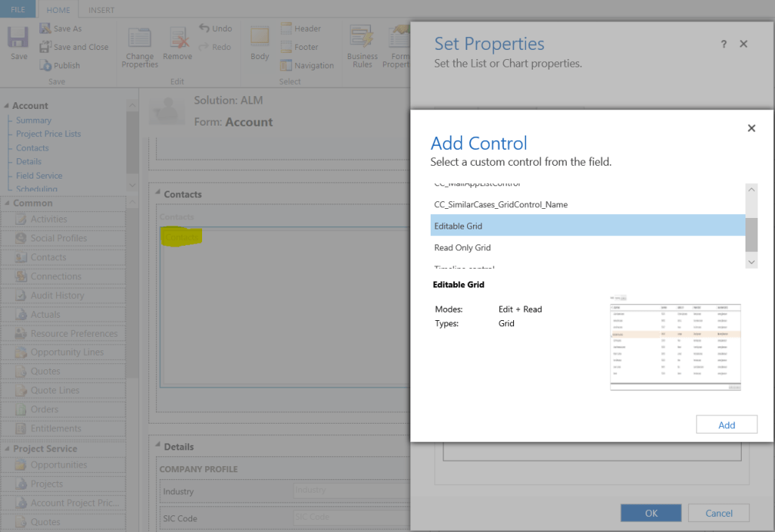
Task: Click the Business Rules icon
Action: pyautogui.click(x=362, y=38)
